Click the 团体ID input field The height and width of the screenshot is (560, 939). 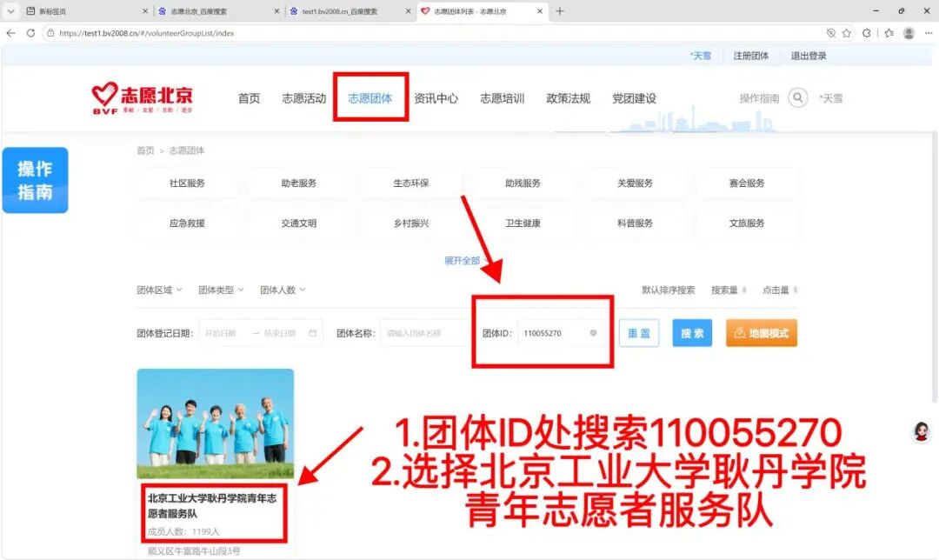point(561,333)
